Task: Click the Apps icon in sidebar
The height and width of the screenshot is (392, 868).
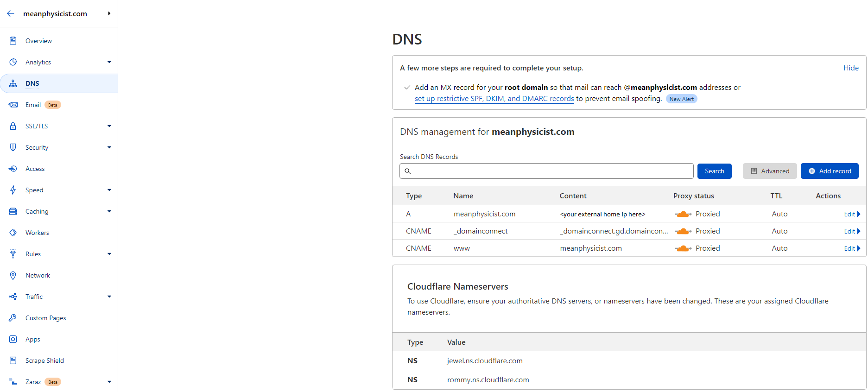Action: coord(13,339)
